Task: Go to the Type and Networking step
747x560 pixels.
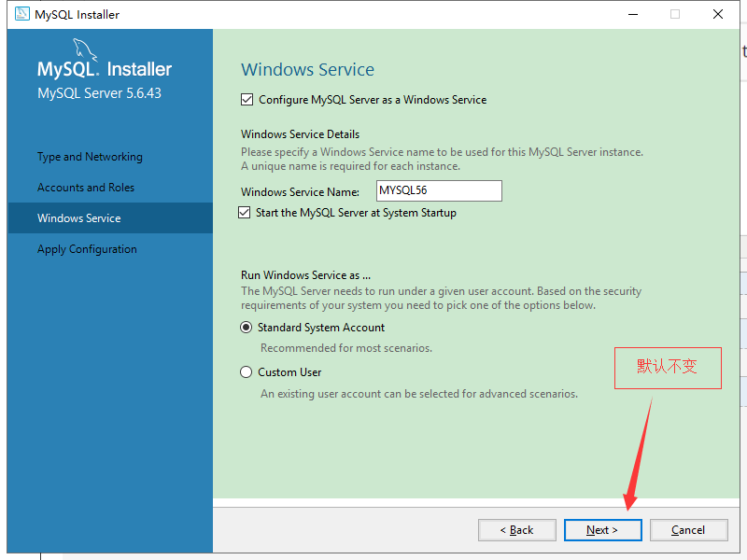Action: pyautogui.click(x=90, y=157)
